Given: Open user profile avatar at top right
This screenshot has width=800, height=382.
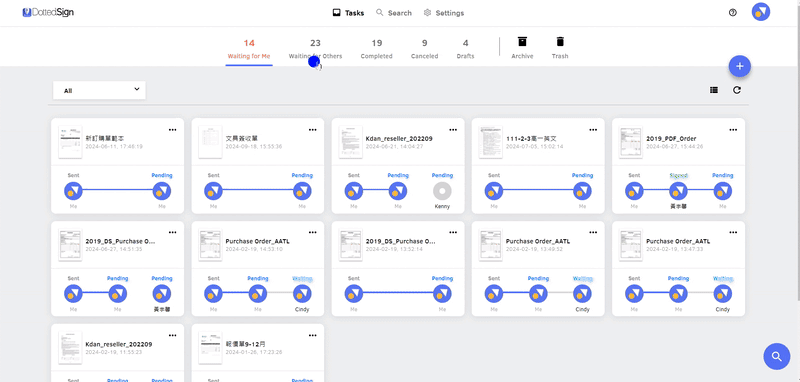Looking at the screenshot, I should [761, 12].
